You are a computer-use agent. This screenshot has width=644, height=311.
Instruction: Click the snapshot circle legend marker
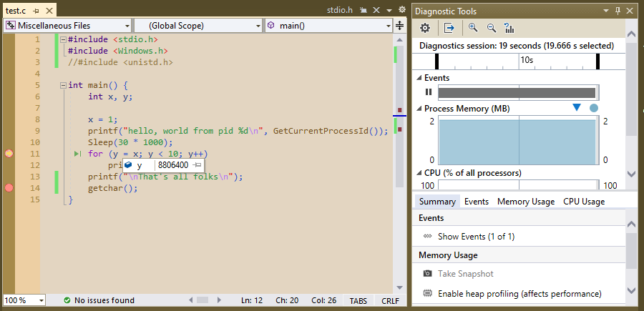point(593,109)
